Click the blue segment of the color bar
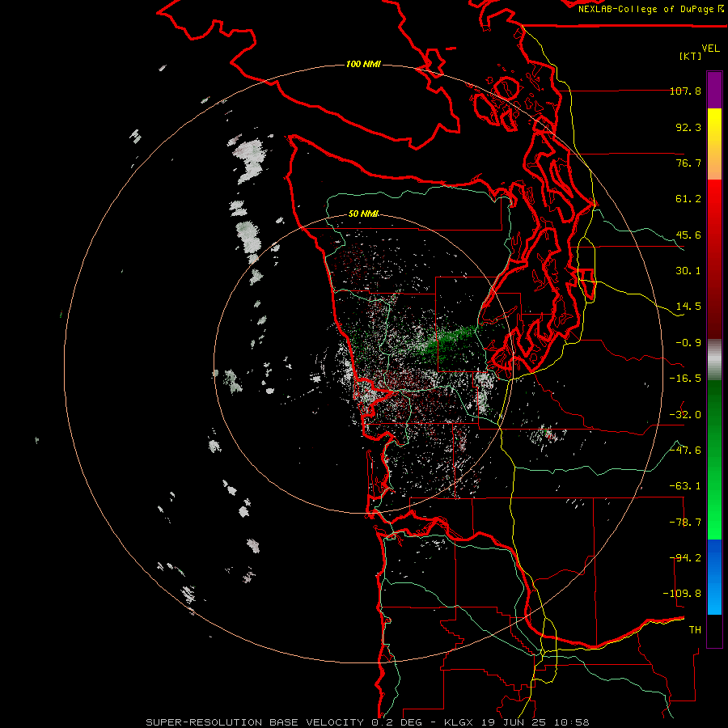Image resolution: width=728 pixels, height=728 pixels. [714, 577]
